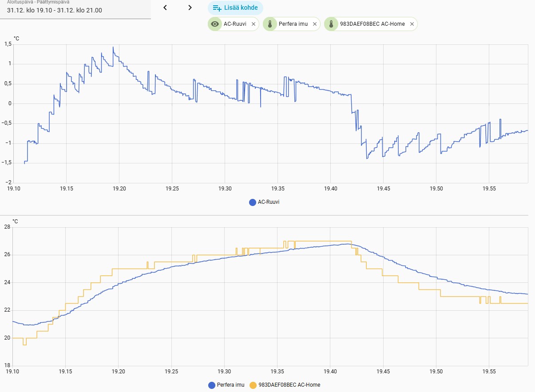
Task: Click the eye icon in AC-Ruuvi chip
Action: [215, 24]
